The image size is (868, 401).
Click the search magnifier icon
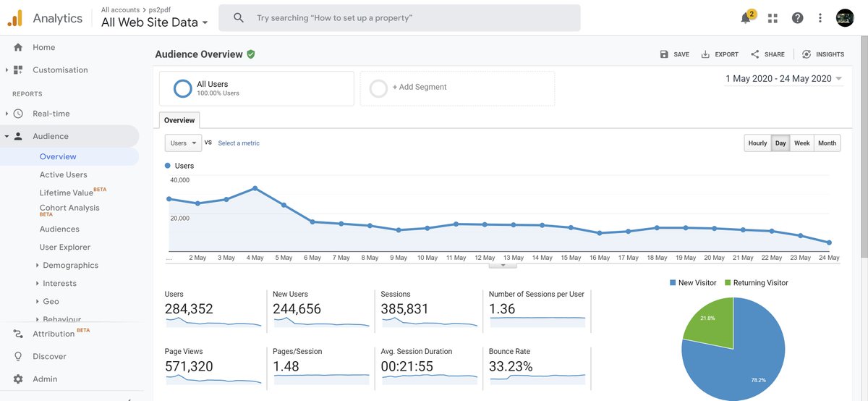tap(239, 18)
